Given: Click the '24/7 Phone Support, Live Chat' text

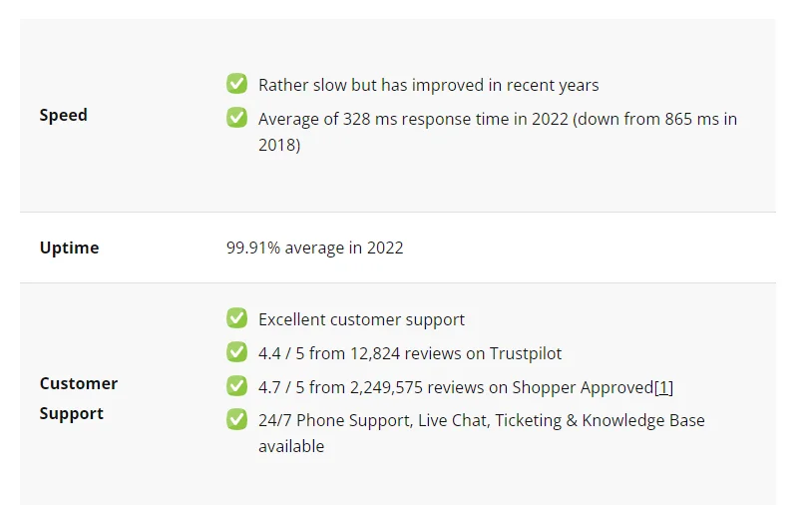Looking at the screenshot, I should [373, 420].
